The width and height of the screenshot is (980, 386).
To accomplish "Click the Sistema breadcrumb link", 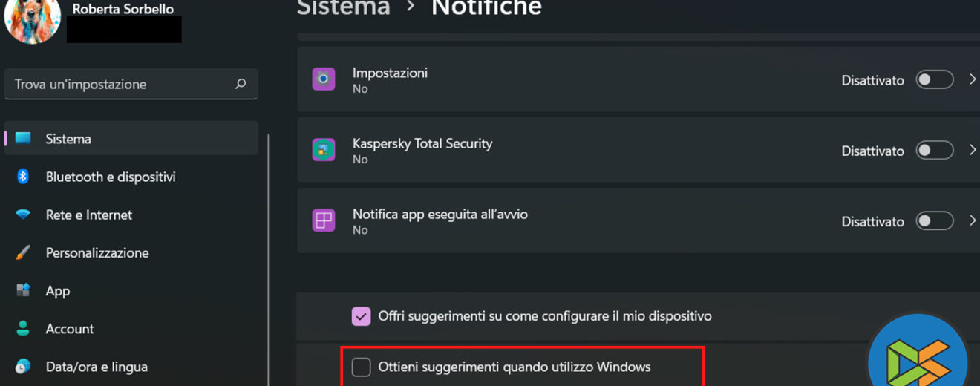I will pyautogui.click(x=343, y=7).
